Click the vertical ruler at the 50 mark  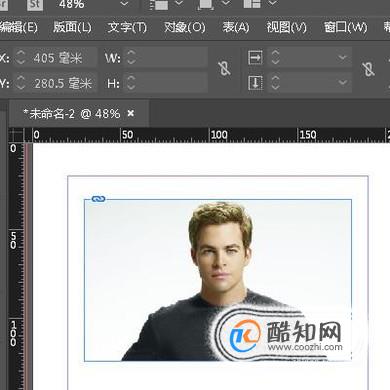click(x=13, y=241)
